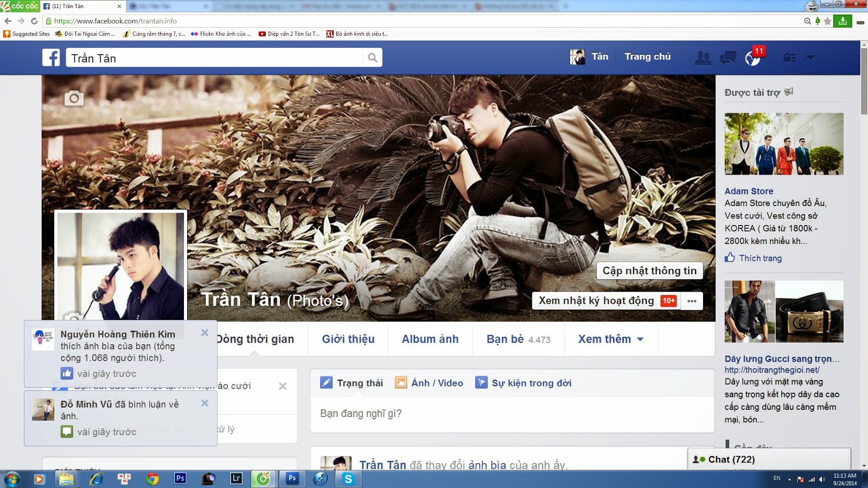
Task: Bookmark page with star icon
Action: pos(827,21)
